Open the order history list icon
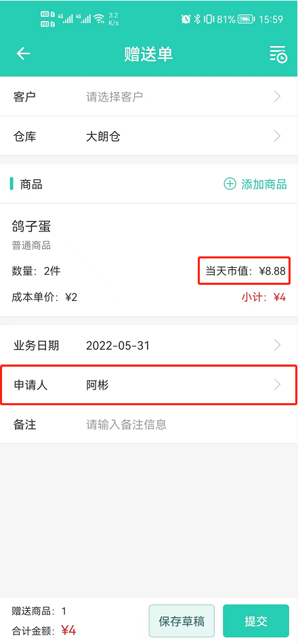Viewport: 298px width, 644px height. (278, 54)
